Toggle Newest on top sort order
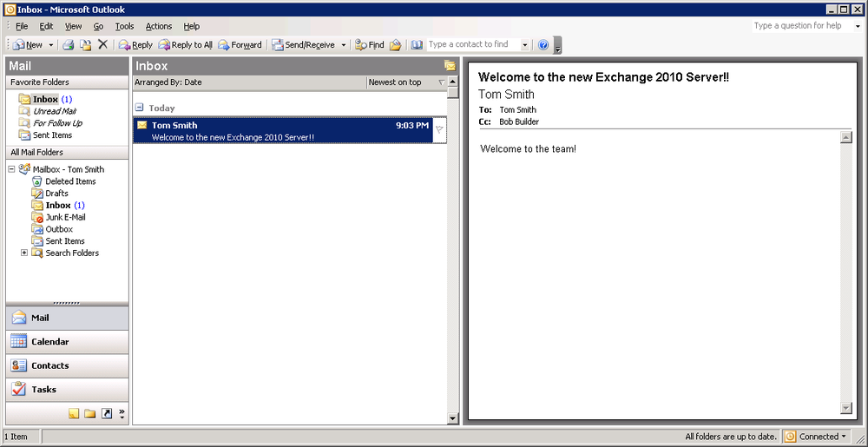 click(407, 82)
